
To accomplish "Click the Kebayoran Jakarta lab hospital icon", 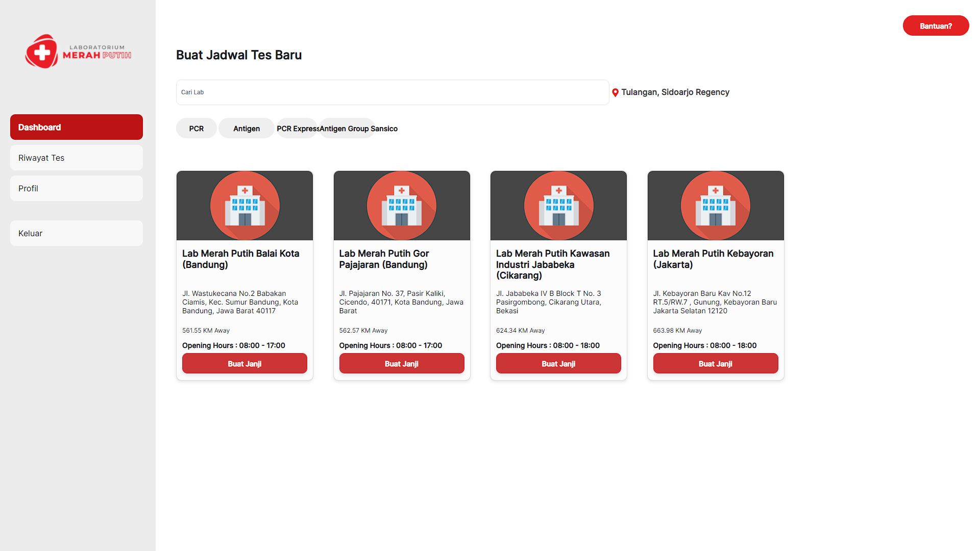I will [x=716, y=206].
